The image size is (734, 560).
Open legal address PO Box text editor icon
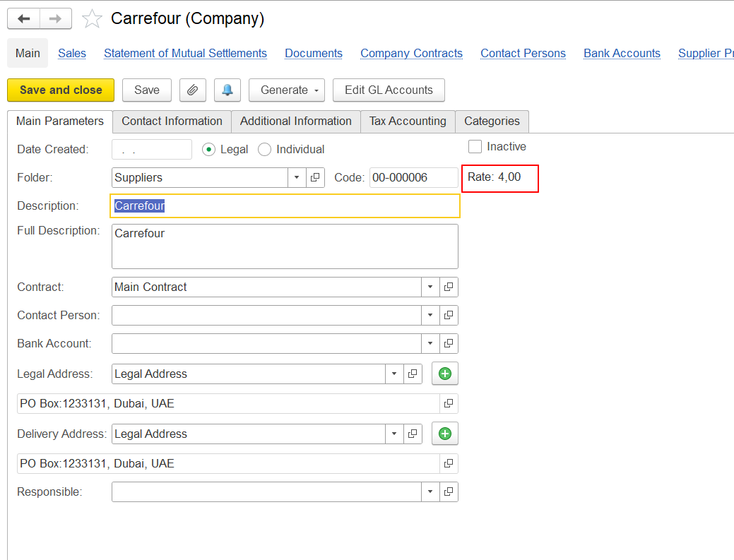(x=449, y=403)
